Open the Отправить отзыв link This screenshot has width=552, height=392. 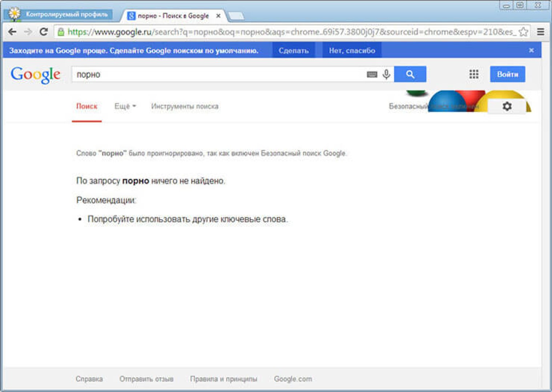146,379
